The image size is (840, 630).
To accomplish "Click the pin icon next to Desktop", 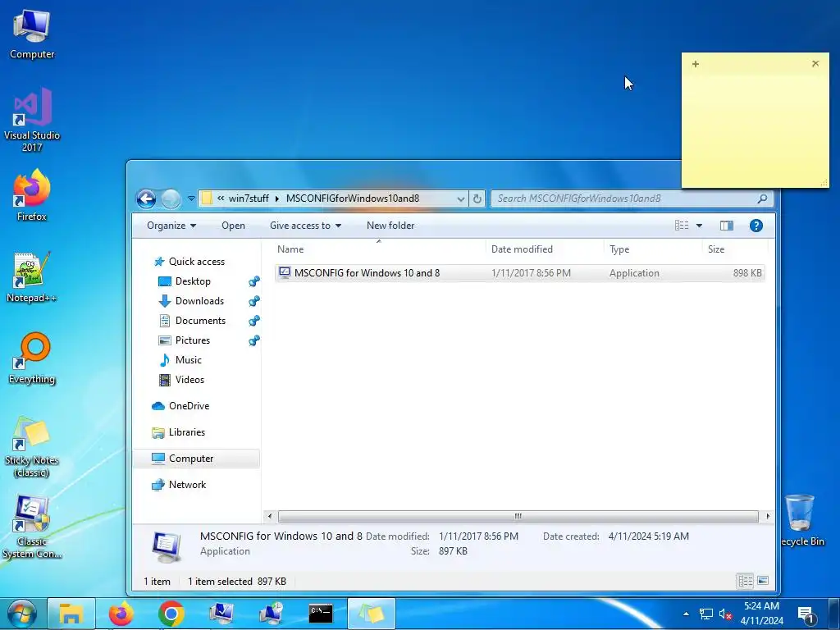I will (254, 281).
